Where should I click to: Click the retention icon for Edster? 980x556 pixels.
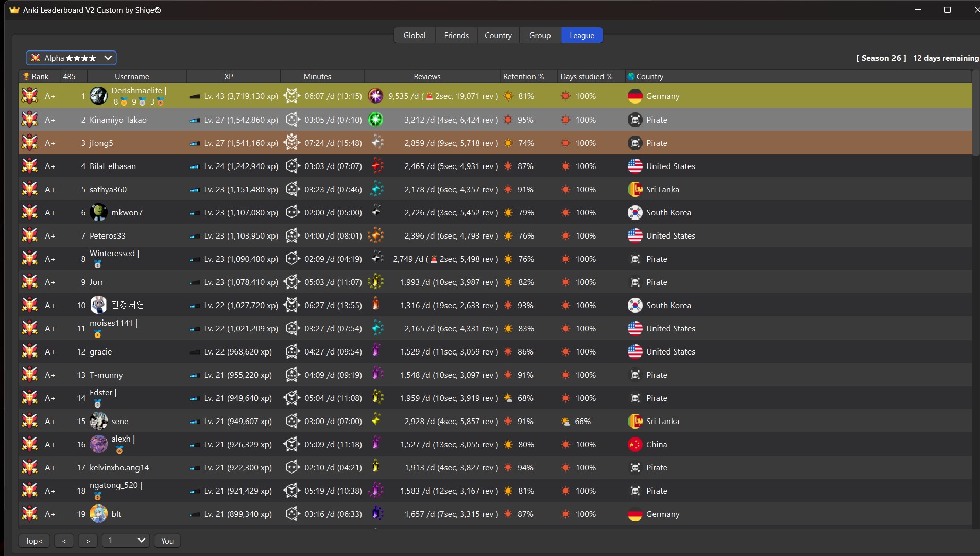point(508,398)
